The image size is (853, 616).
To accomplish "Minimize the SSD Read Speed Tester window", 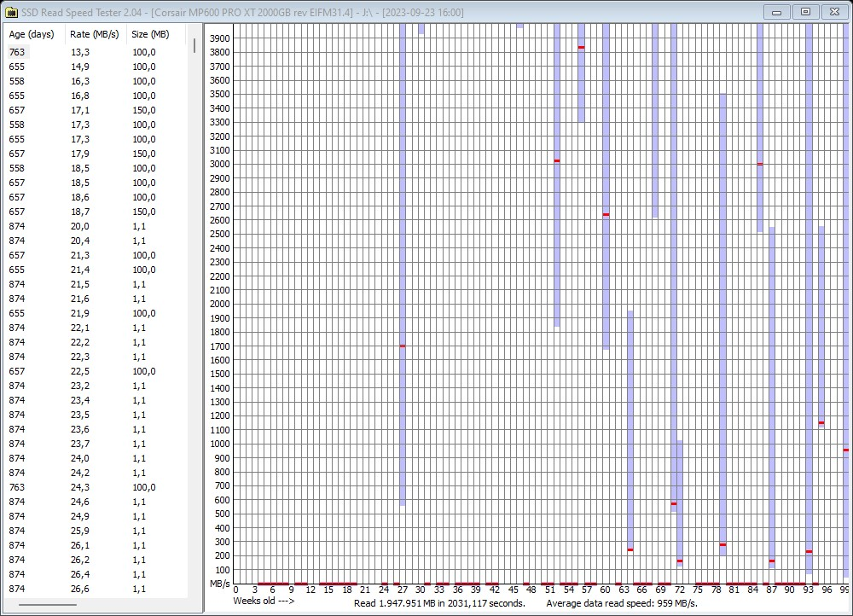I will tap(777, 11).
